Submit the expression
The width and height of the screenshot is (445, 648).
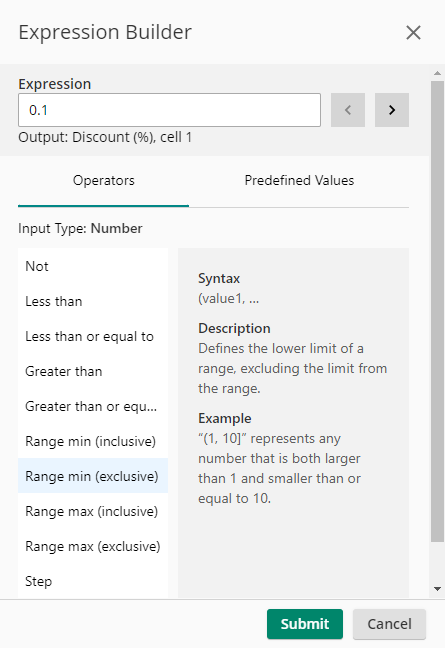pyautogui.click(x=305, y=624)
